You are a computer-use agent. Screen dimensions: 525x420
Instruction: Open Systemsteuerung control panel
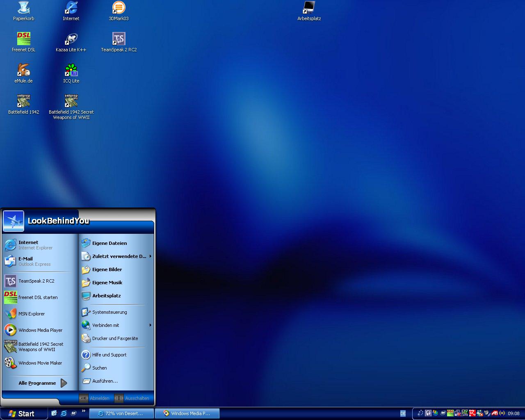[x=116, y=312]
